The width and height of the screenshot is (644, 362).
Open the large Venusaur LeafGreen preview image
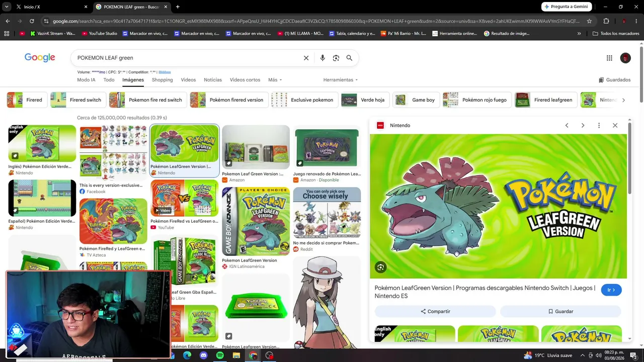tap(498, 206)
